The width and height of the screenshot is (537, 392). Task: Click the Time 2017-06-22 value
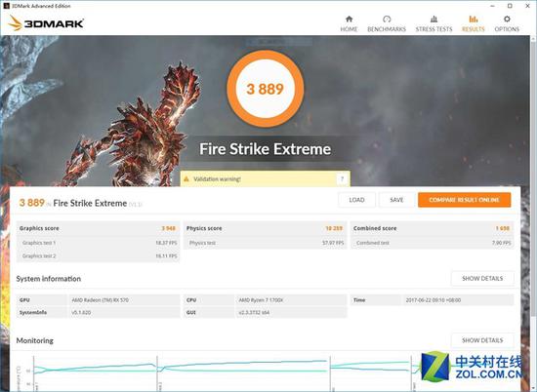(434, 300)
